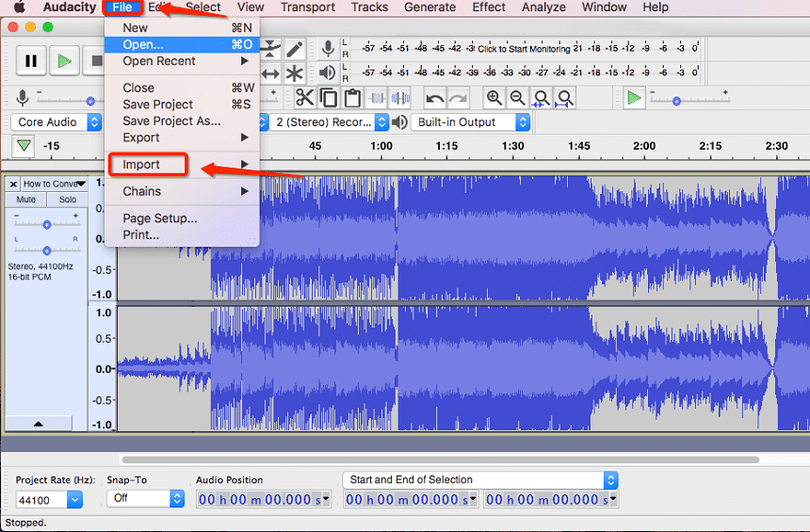Click the track pan L/R slider handle
The width and height of the screenshot is (810, 532).
pyautogui.click(x=47, y=250)
